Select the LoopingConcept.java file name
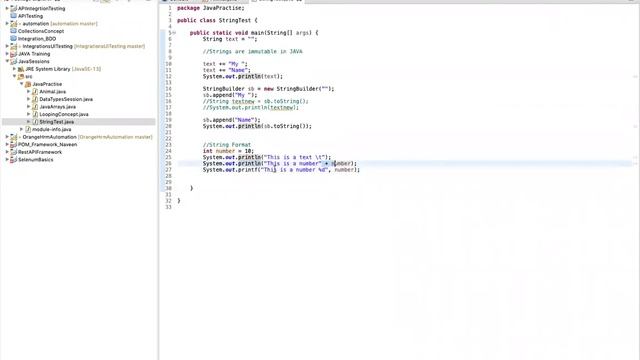 point(64,114)
